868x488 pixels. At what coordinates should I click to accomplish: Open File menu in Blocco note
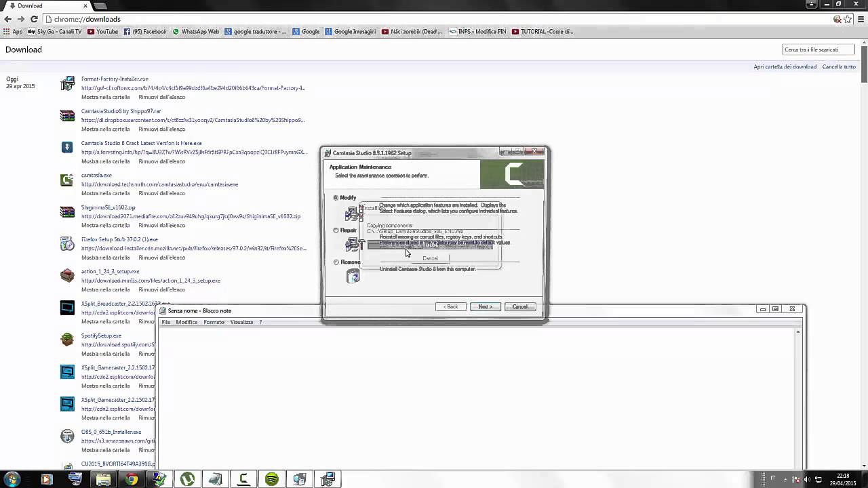(165, 322)
